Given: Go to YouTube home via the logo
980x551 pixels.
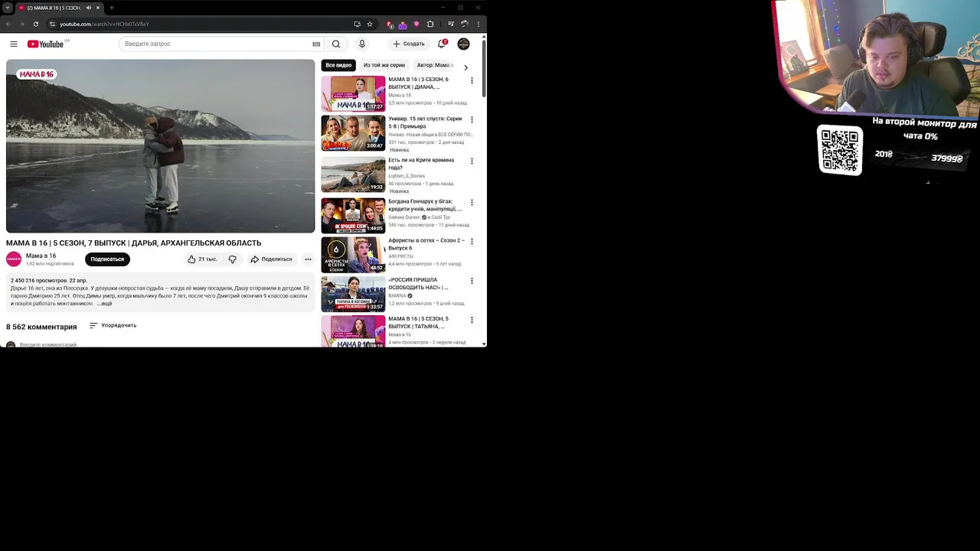Looking at the screenshot, I should pyautogui.click(x=46, y=44).
